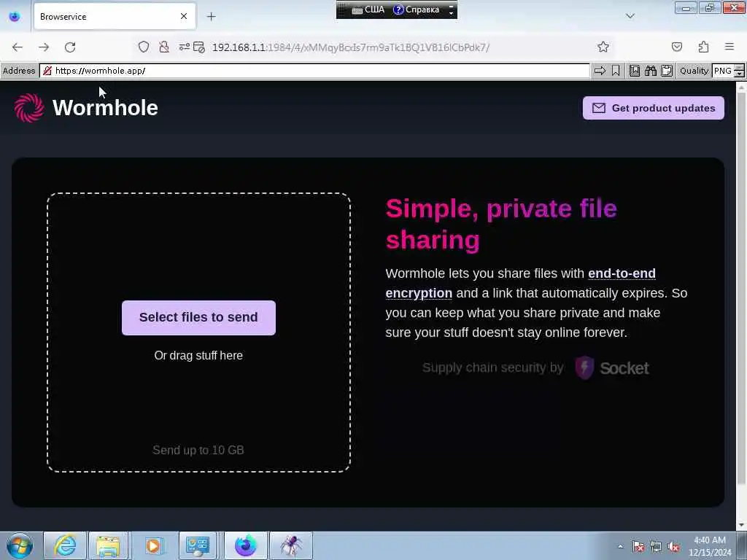Open a new tab with plus button
The height and width of the screenshot is (560, 747).
pyautogui.click(x=212, y=17)
